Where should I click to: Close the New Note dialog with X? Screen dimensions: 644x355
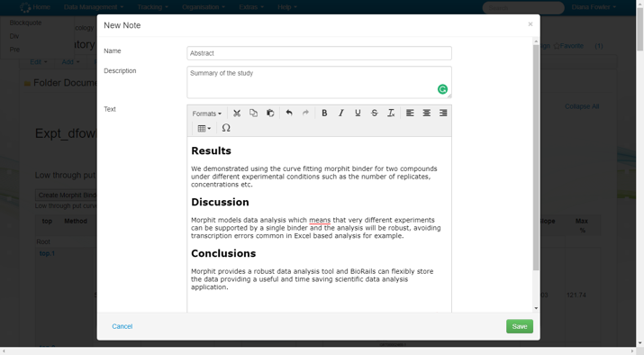click(x=531, y=24)
